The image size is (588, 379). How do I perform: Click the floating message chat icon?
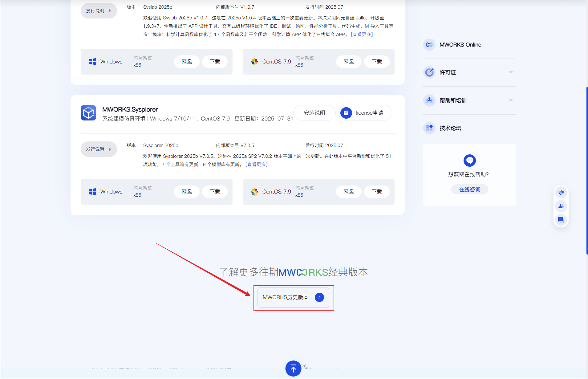[x=561, y=220]
